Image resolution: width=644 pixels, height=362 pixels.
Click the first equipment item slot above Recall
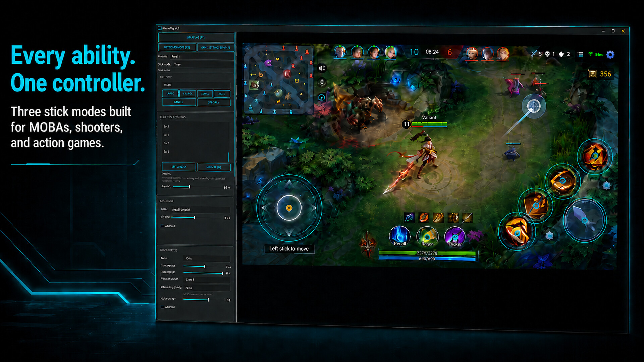(x=409, y=218)
